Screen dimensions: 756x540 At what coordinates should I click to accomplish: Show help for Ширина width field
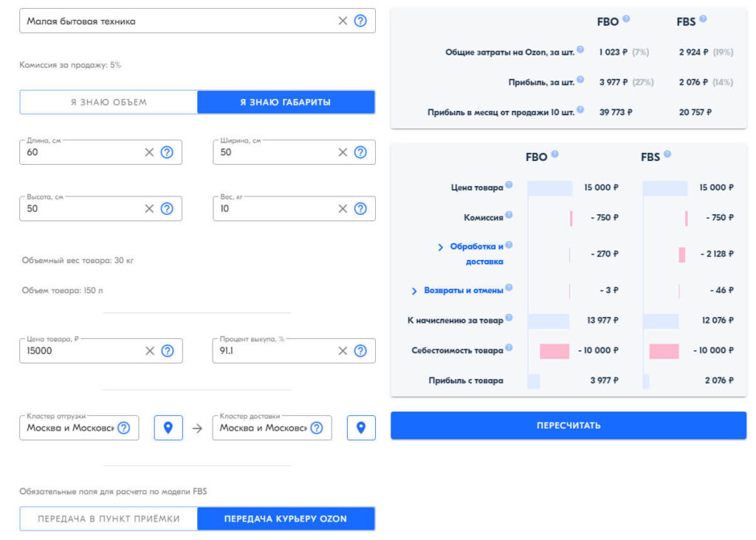(360, 152)
